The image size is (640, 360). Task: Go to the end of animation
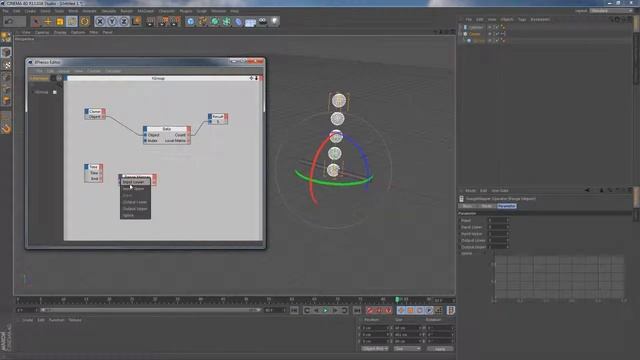coord(357,311)
